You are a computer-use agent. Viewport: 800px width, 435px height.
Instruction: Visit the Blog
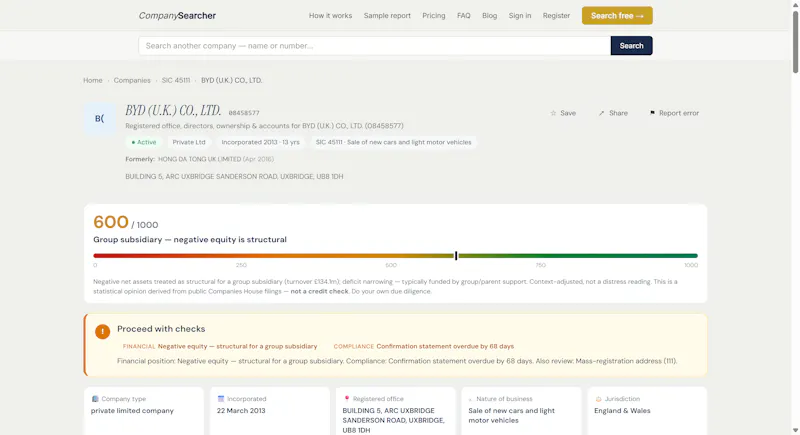pyautogui.click(x=489, y=16)
